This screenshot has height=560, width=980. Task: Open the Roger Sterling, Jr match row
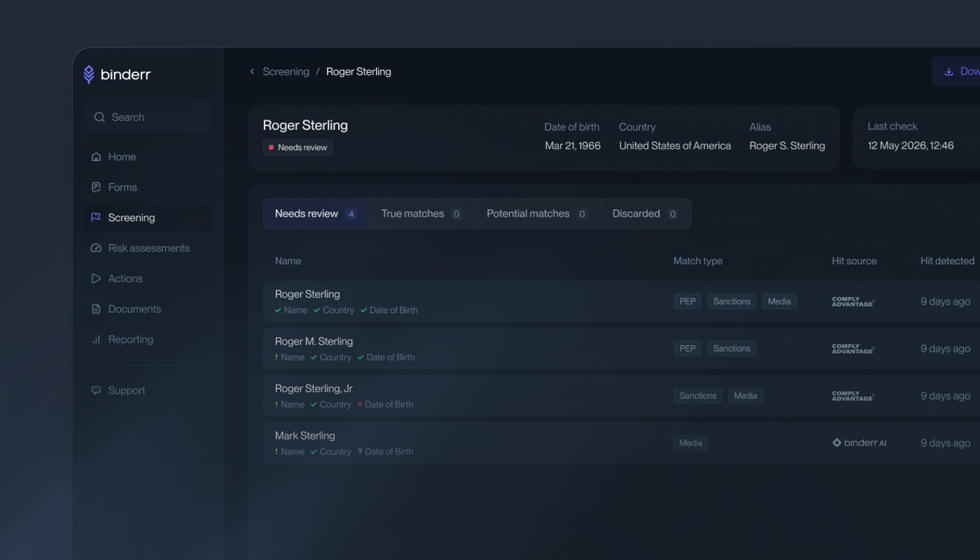point(622,395)
